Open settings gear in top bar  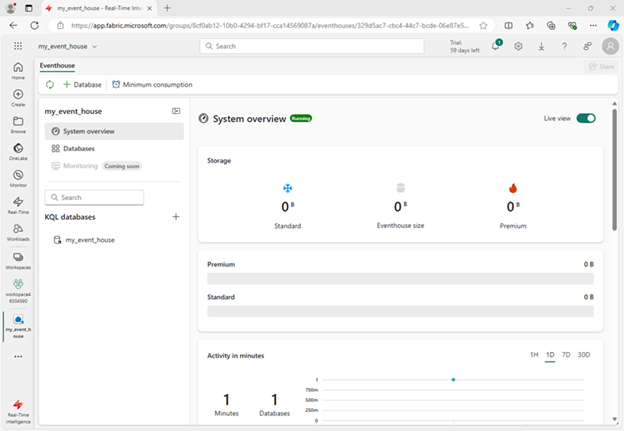click(518, 46)
